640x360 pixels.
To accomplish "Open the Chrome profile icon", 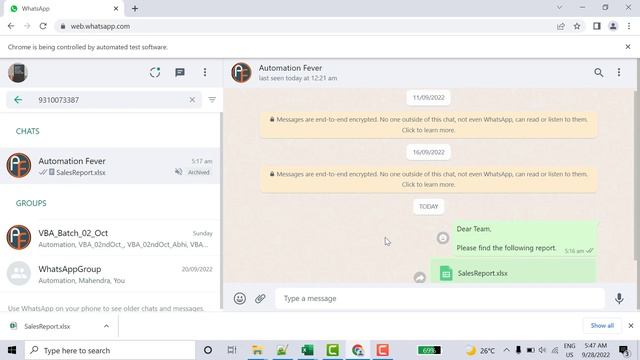I will click(613, 26).
